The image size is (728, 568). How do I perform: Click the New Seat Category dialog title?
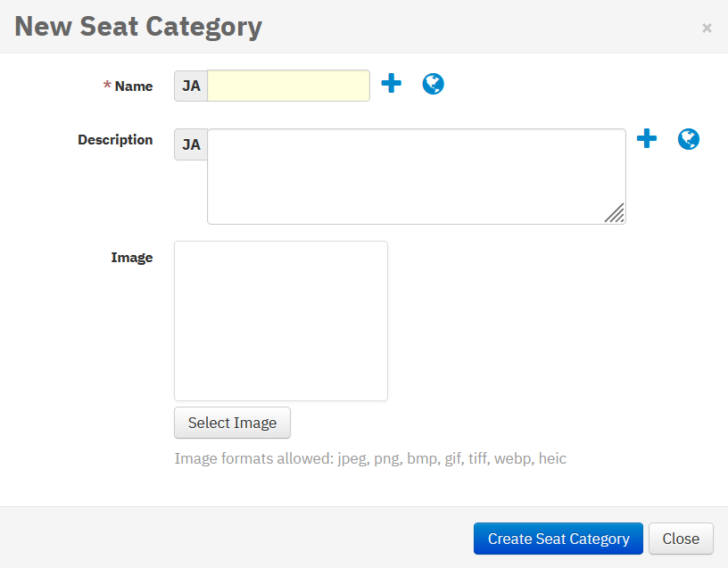coord(138,27)
